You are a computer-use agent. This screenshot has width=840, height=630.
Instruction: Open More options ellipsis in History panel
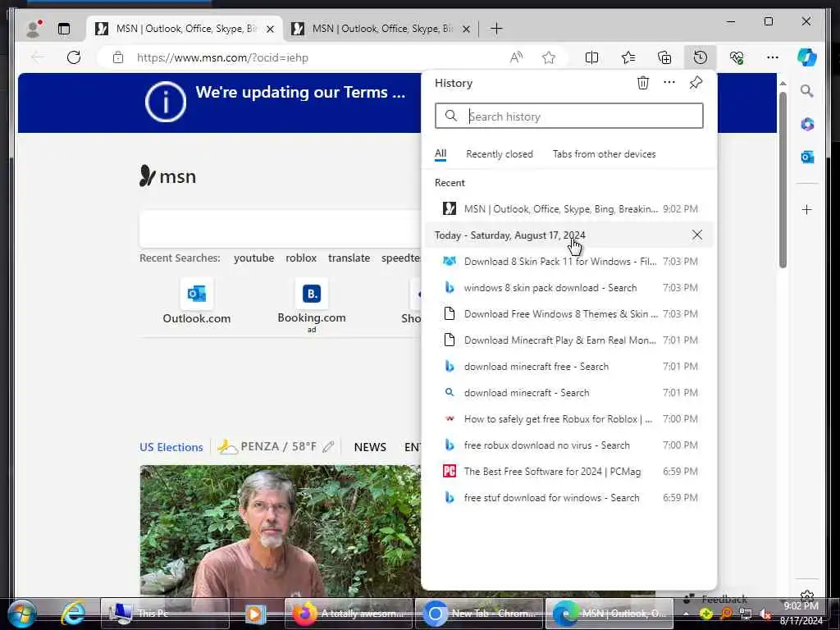[669, 83]
